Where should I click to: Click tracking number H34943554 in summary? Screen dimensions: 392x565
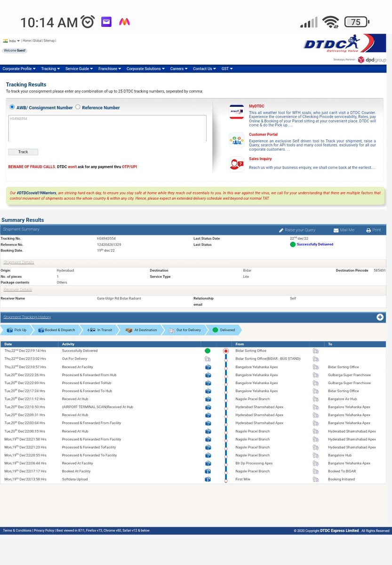click(106, 239)
